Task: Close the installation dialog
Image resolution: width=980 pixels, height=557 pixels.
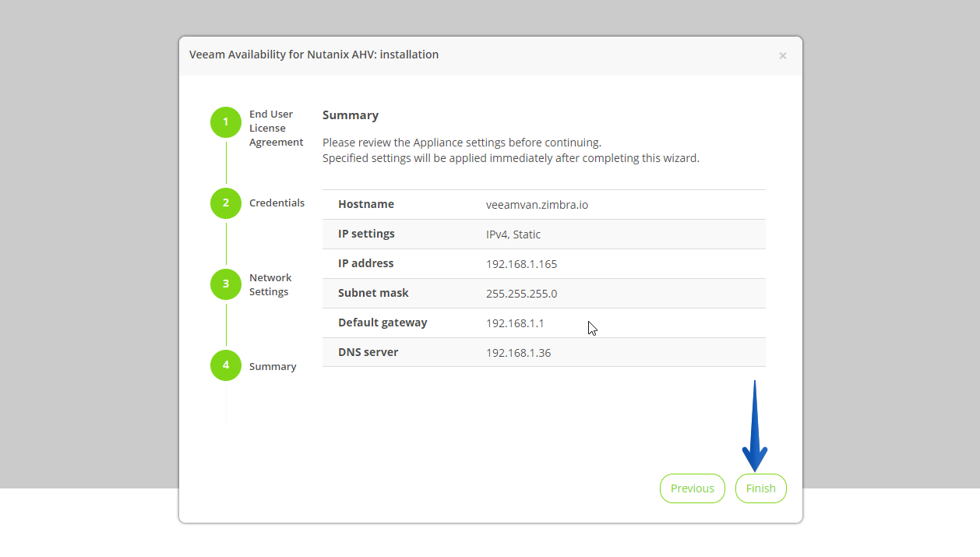Action: click(x=783, y=55)
